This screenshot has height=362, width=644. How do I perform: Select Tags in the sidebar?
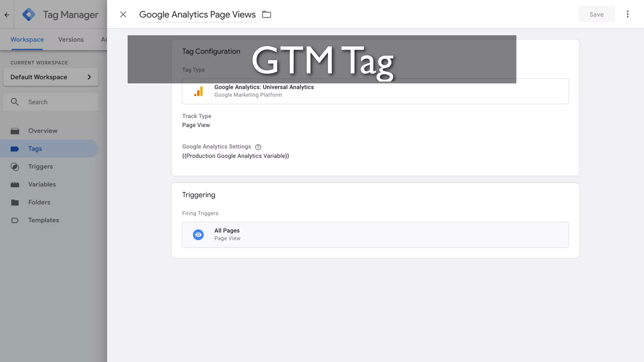click(49, 149)
